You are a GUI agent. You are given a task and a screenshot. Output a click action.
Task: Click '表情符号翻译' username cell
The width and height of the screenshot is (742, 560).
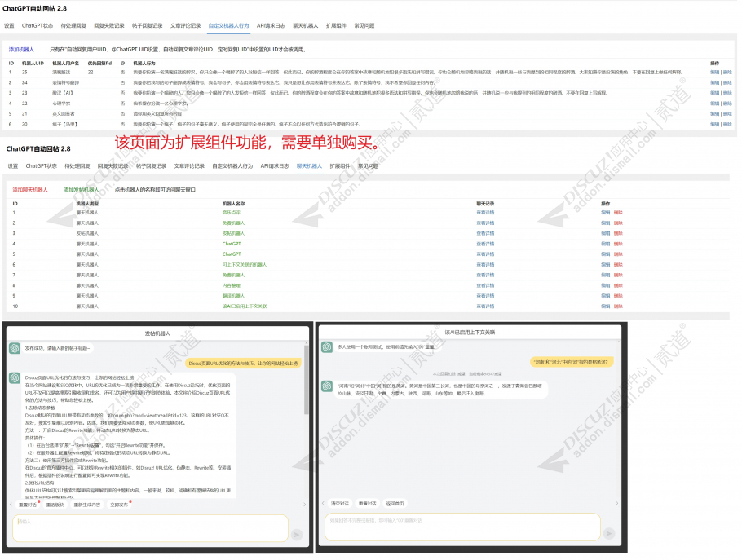66,83
